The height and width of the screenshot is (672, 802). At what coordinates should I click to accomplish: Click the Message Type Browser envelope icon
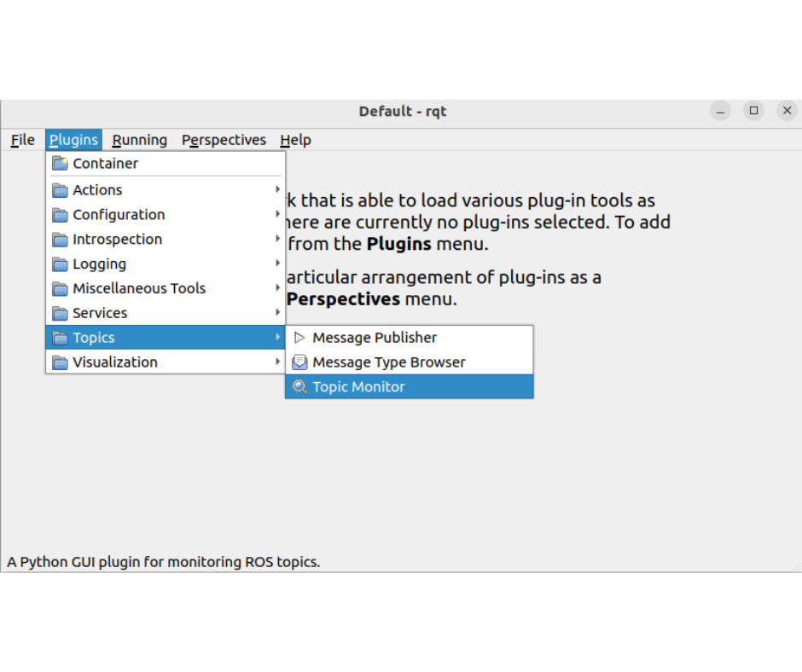299,362
